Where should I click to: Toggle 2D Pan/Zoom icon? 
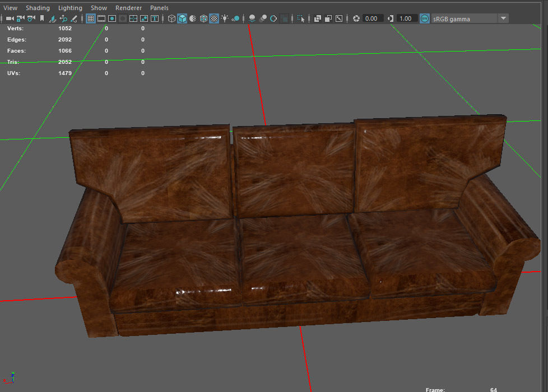tap(63, 18)
